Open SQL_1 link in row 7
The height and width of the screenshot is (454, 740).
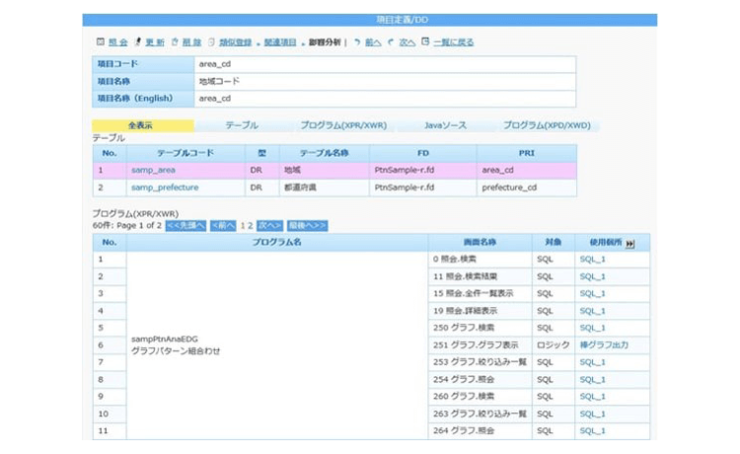[592, 362]
